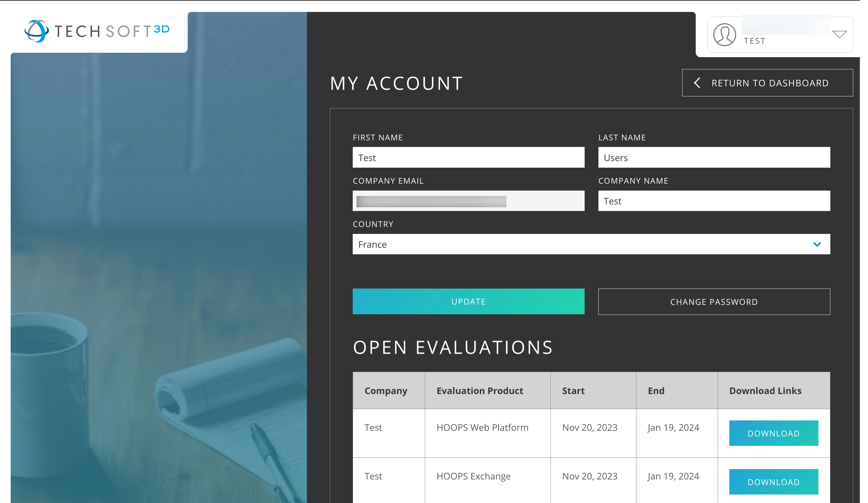Click the back chevron in Return to Dashboard
This screenshot has height=503, width=868.
click(x=697, y=83)
